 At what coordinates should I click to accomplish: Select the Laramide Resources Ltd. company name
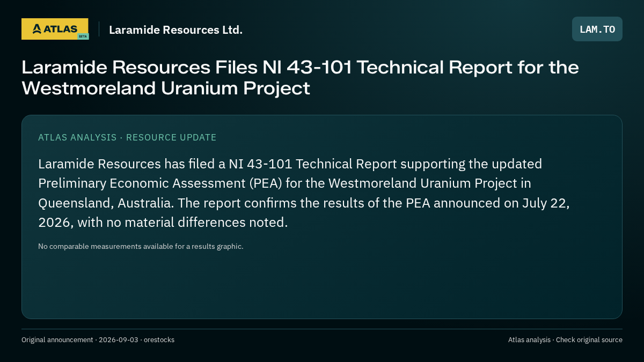(x=176, y=29)
